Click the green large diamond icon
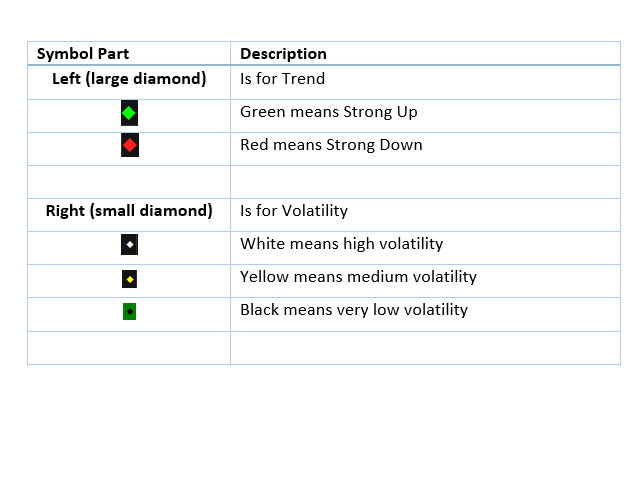 (129, 113)
